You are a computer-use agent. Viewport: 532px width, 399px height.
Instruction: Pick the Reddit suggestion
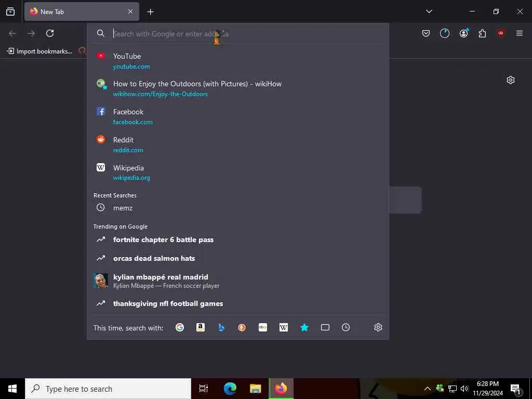(237, 145)
